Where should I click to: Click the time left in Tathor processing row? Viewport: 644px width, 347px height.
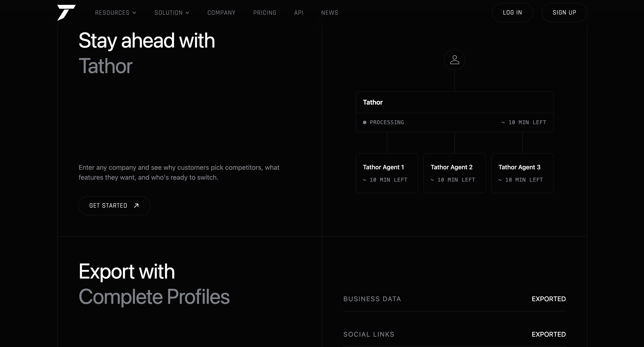(x=524, y=122)
